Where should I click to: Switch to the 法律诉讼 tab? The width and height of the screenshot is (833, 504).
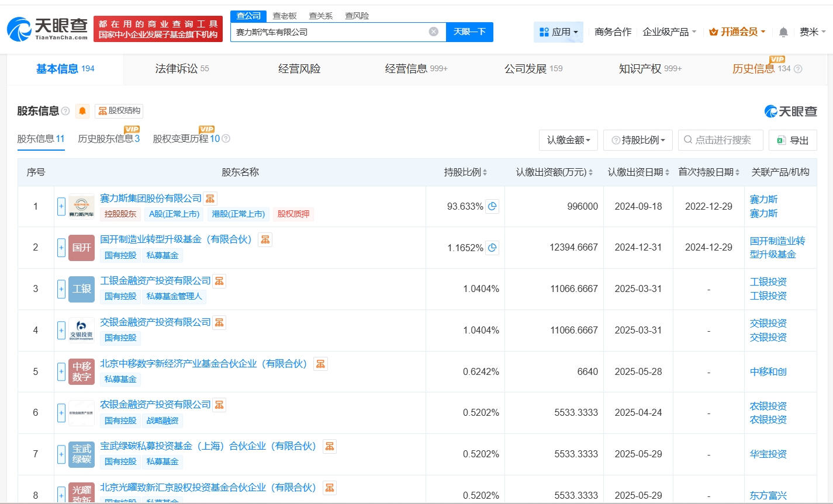coord(182,69)
